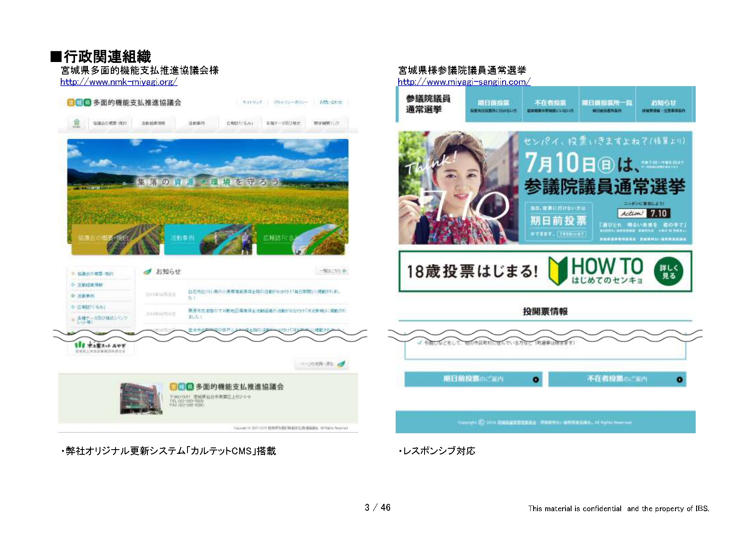The width and height of the screenshot is (756, 534).
Task: Click the green 広報誌「ぐるみ」 banner tile
Action: pyautogui.click(x=301, y=239)
